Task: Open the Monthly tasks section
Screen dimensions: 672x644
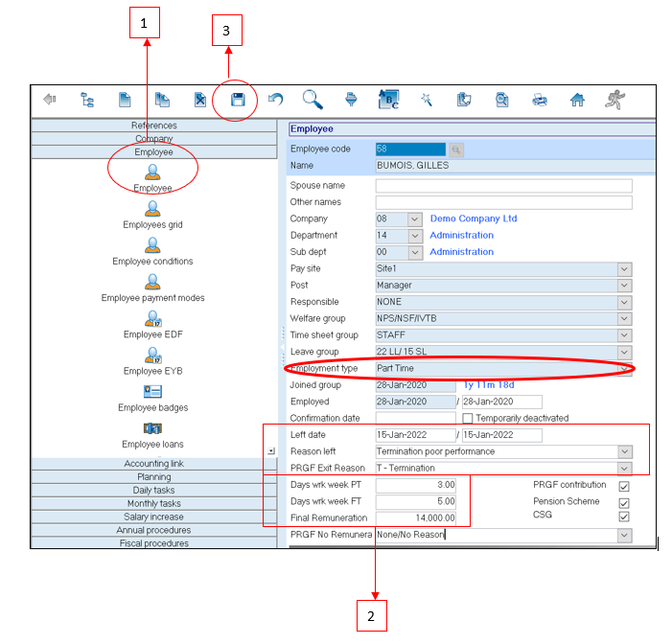Action: click(154, 504)
